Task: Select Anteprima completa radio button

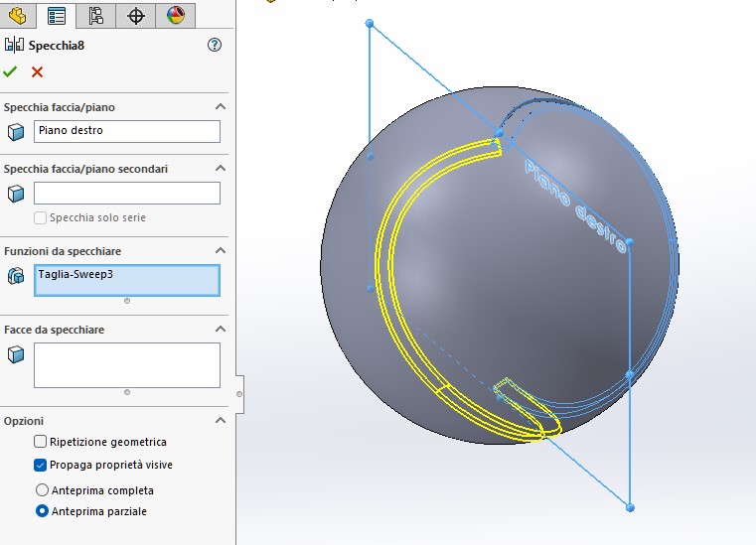Action: pyautogui.click(x=42, y=490)
